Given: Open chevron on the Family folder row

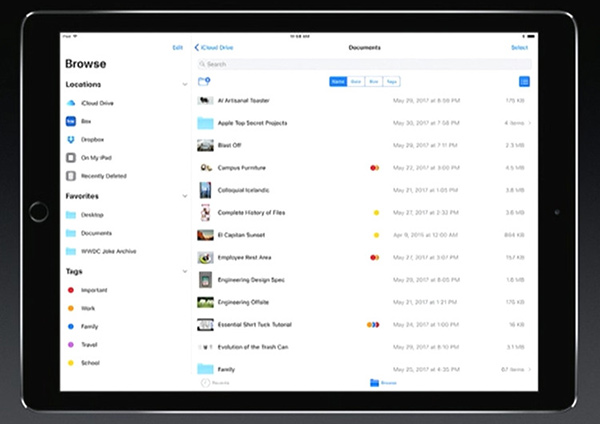Looking at the screenshot, I should pos(530,369).
